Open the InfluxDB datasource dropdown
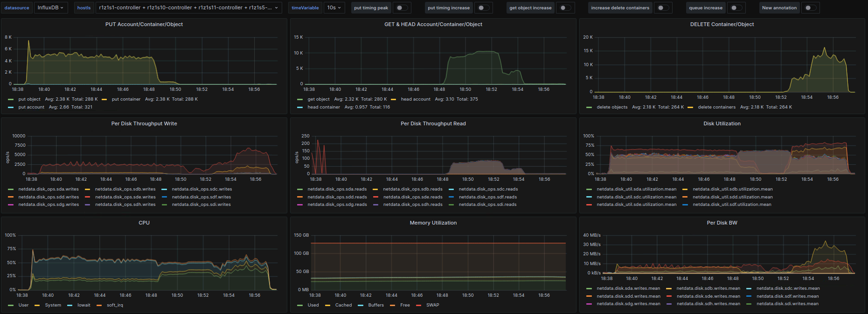The height and width of the screenshot is (314, 868). tap(50, 8)
